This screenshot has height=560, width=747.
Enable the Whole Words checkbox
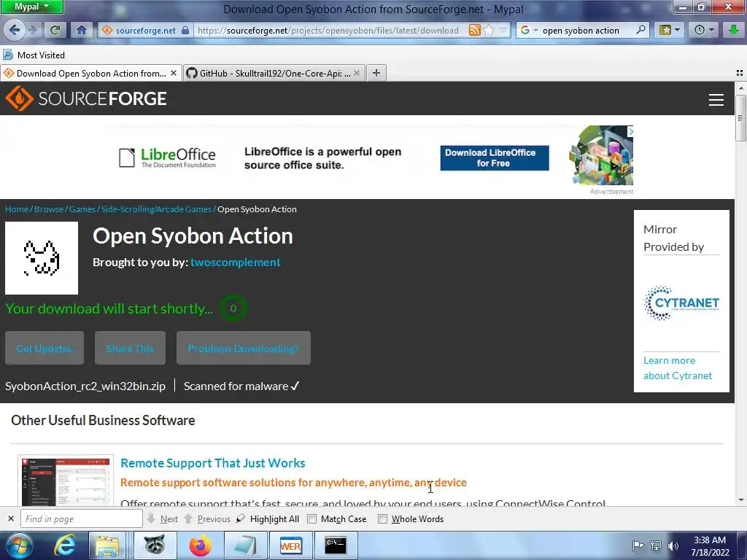382,519
